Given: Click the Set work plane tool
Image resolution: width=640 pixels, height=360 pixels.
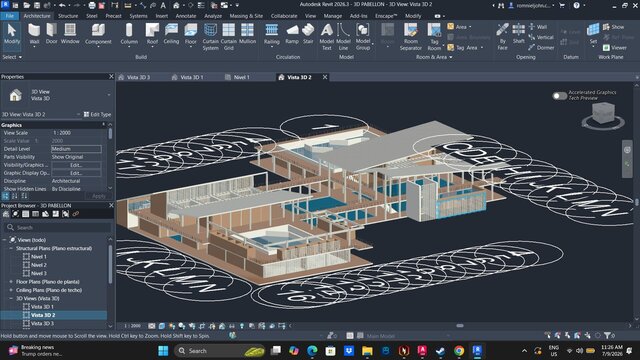Looking at the screenshot, I should coord(593,34).
